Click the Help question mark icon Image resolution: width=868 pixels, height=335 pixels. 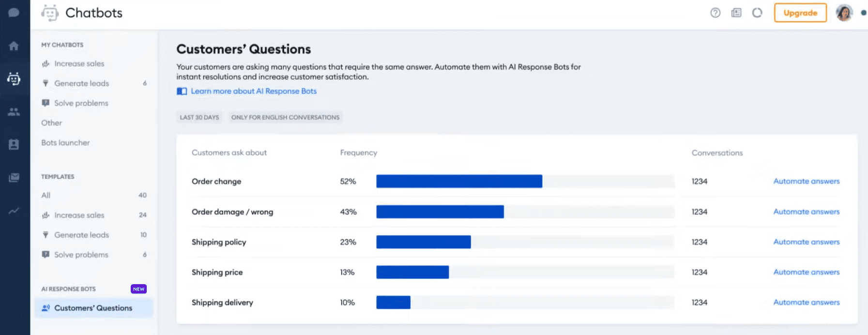coord(715,13)
